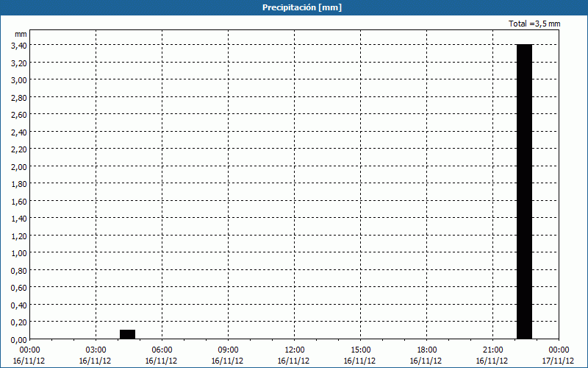Select y-axis value 0,40

coord(19,305)
